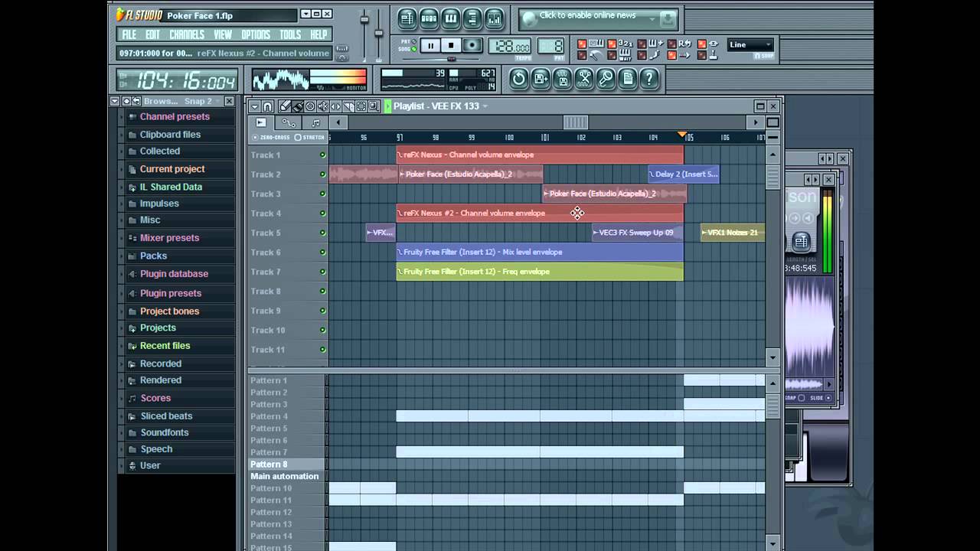The height and width of the screenshot is (551, 980).
Task: Click the Save project shortcut icon
Action: [541, 79]
